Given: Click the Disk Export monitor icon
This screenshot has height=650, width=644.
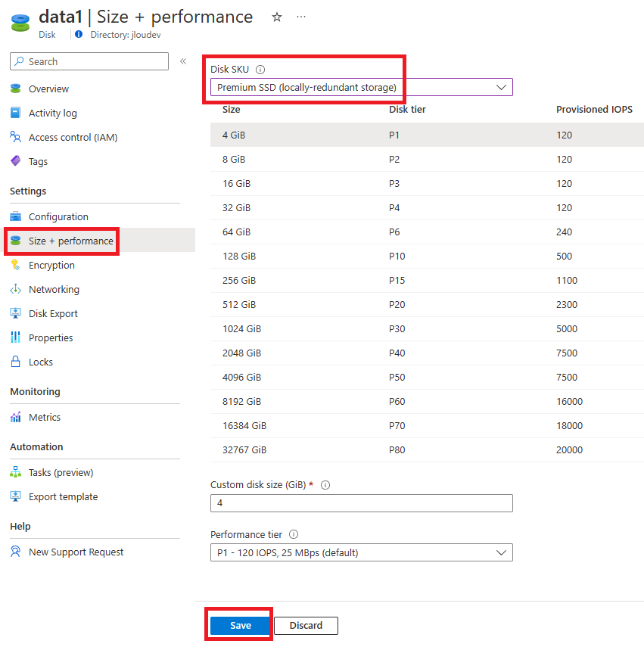Looking at the screenshot, I should (x=15, y=313).
